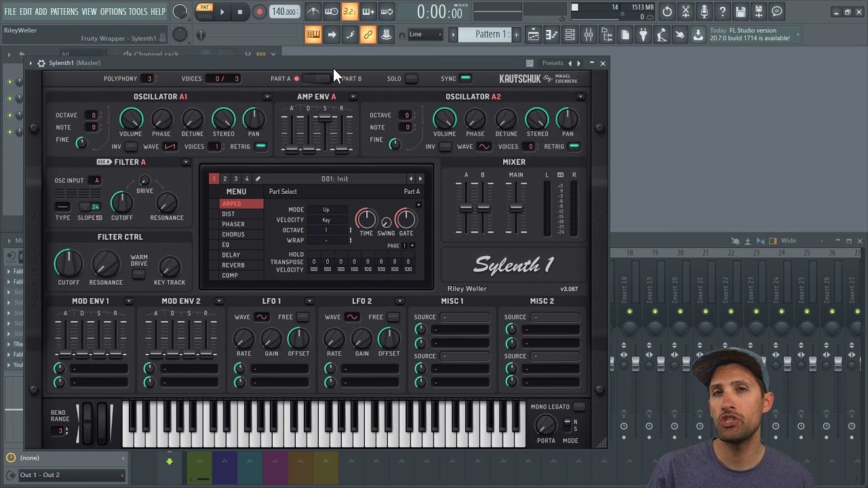
Task: Click Oscillator A2 sine wave selector
Action: (484, 146)
